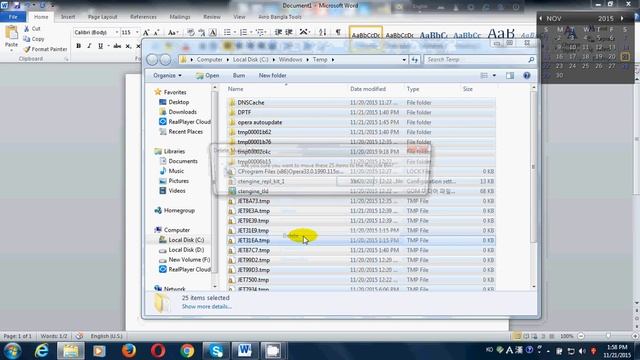Viewport: 640px width, 360px height.
Task: Open Skype from the taskbar
Action: [x=216, y=351]
